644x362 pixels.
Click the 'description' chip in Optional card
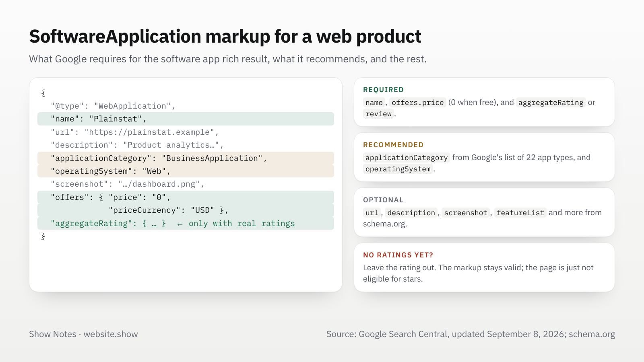411,213
